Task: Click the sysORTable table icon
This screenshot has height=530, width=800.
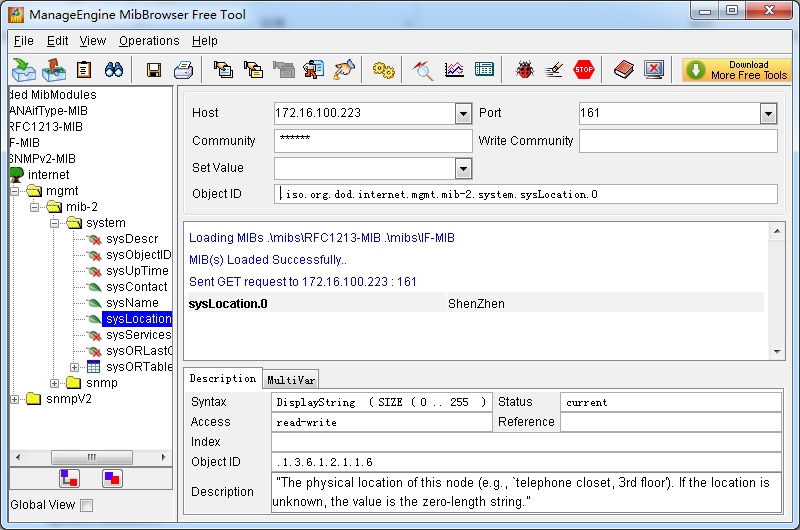Action: [x=93, y=367]
